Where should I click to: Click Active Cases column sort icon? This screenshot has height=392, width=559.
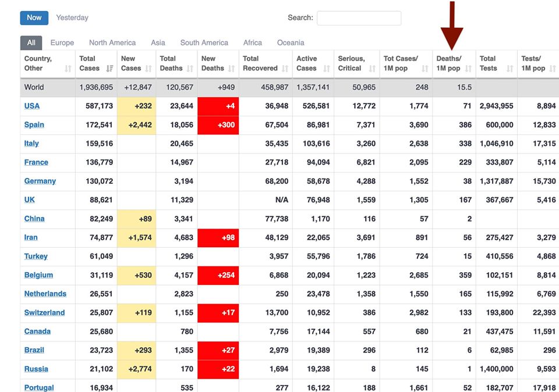coord(326,69)
